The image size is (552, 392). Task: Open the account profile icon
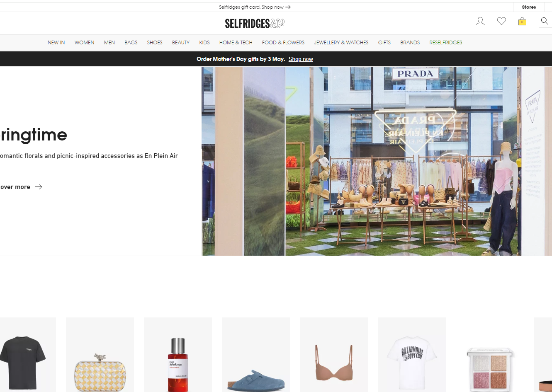coord(480,21)
